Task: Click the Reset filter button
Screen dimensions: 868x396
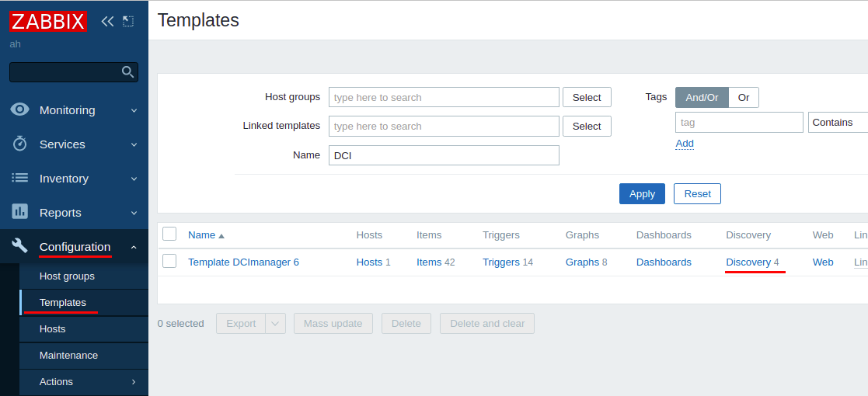Action: [698, 193]
